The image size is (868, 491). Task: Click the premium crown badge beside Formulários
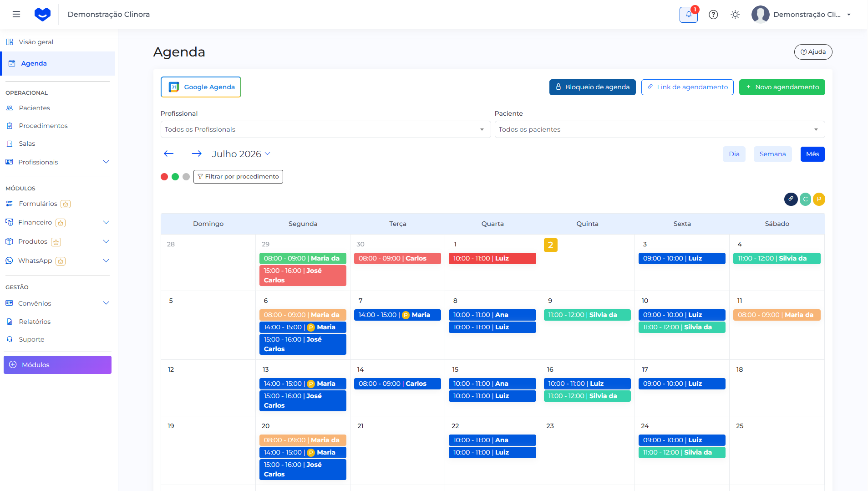[x=66, y=204]
